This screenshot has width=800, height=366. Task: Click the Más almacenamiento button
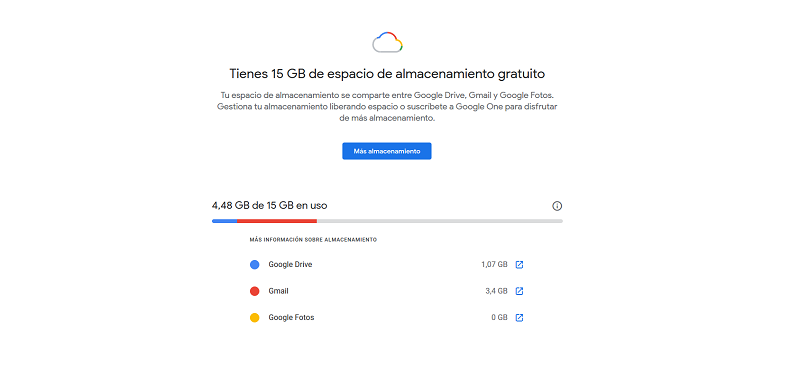pos(387,151)
